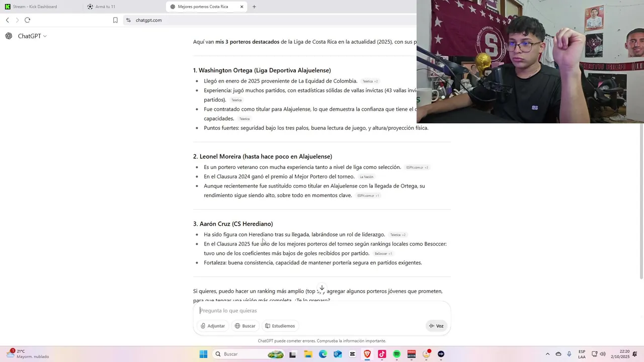Open site settings icon next to chatgpt.com
Screen dimensions: 644x362
128,20
